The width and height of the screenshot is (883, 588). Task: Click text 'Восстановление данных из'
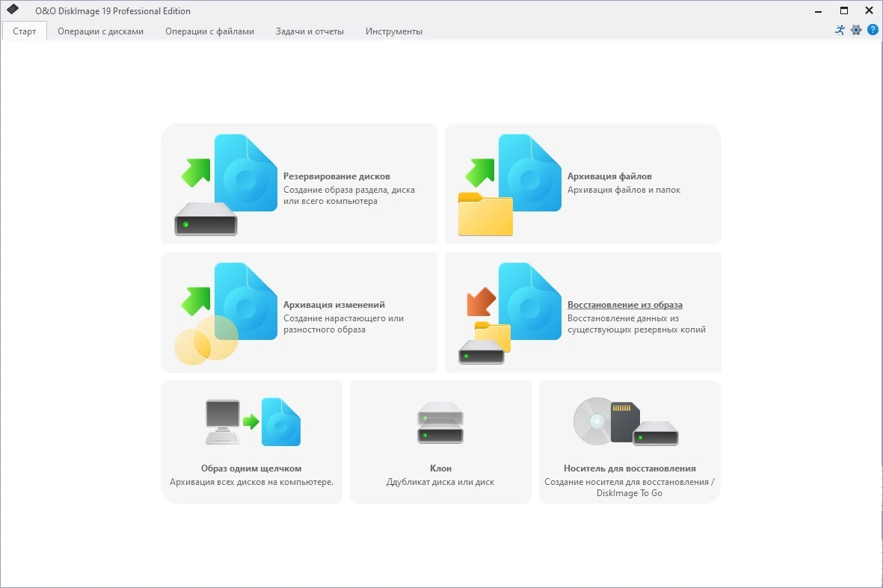point(623,318)
